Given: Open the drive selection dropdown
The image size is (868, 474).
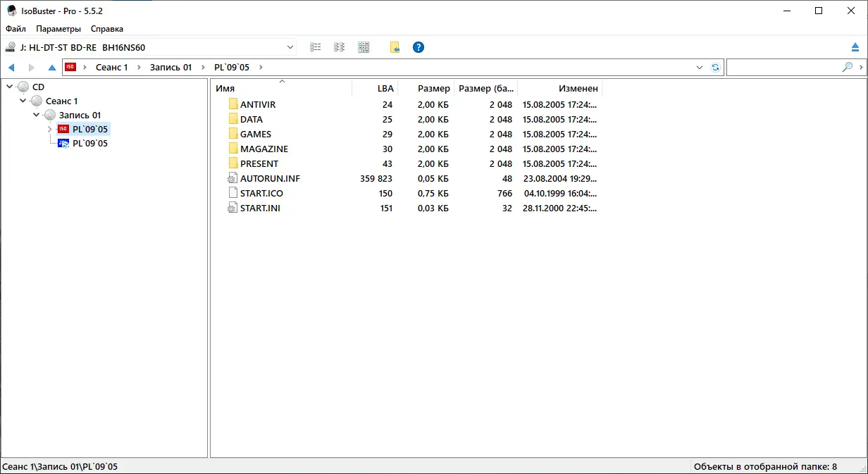Looking at the screenshot, I should pyautogui.click(x=289, y=47).
